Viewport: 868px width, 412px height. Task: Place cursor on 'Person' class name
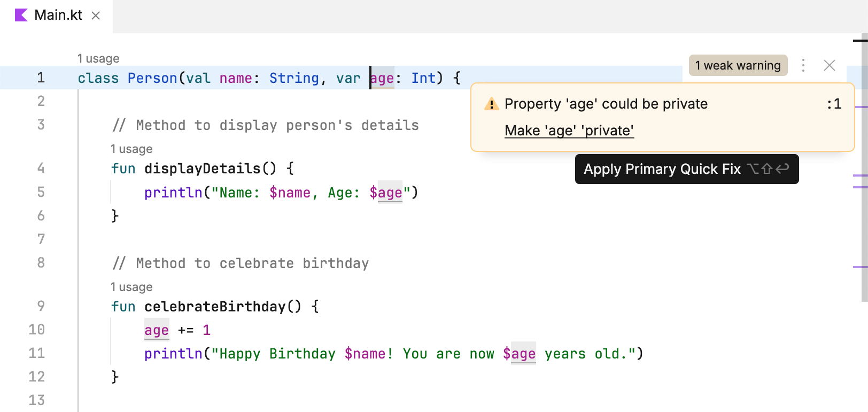pyautogui.click(x=152, y=78)
